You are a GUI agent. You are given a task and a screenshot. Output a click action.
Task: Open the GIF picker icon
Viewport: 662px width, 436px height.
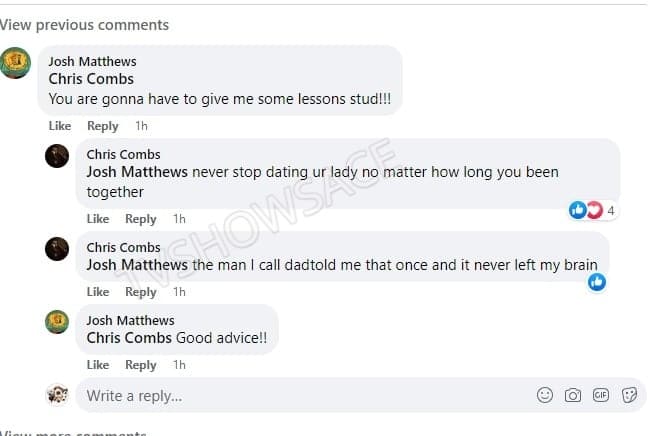pyautogui.click(x=601, y=395)
